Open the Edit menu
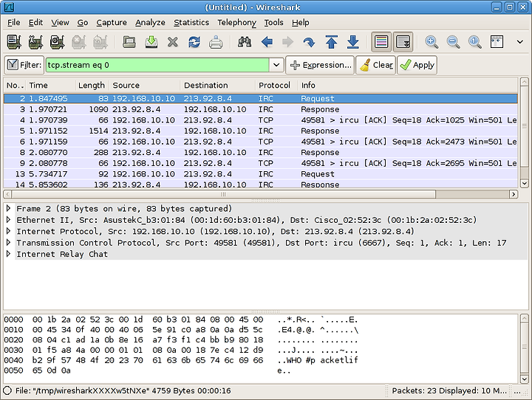 [35, 22]
